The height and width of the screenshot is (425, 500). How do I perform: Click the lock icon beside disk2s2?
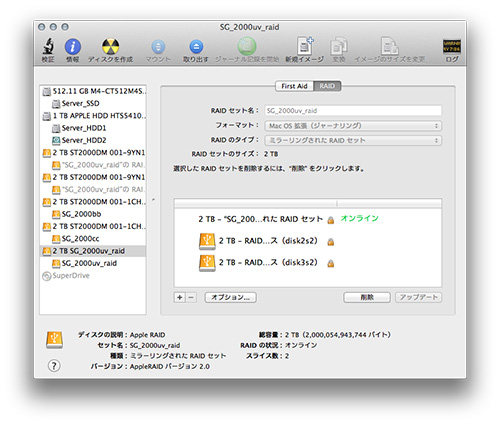[x=331, y=242]
